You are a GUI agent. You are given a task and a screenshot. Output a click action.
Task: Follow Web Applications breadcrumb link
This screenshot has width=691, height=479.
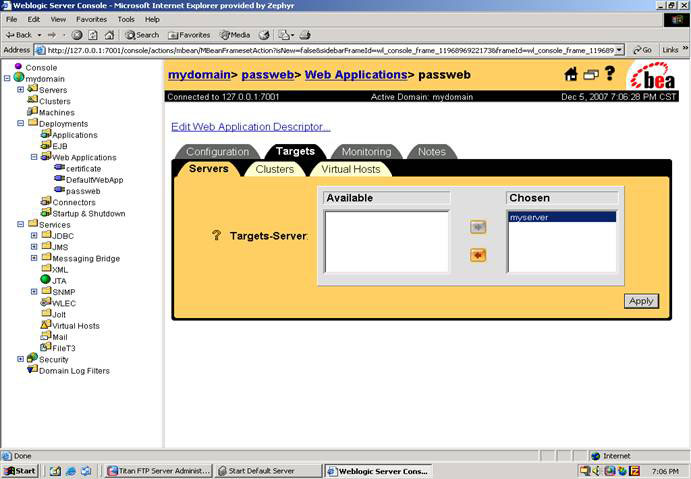point(356,75)
